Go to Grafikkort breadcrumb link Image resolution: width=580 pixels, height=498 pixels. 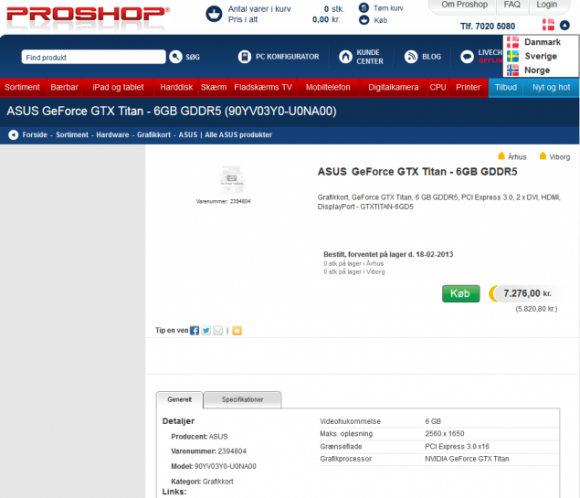pyautogui.click(x=154, y=135)
